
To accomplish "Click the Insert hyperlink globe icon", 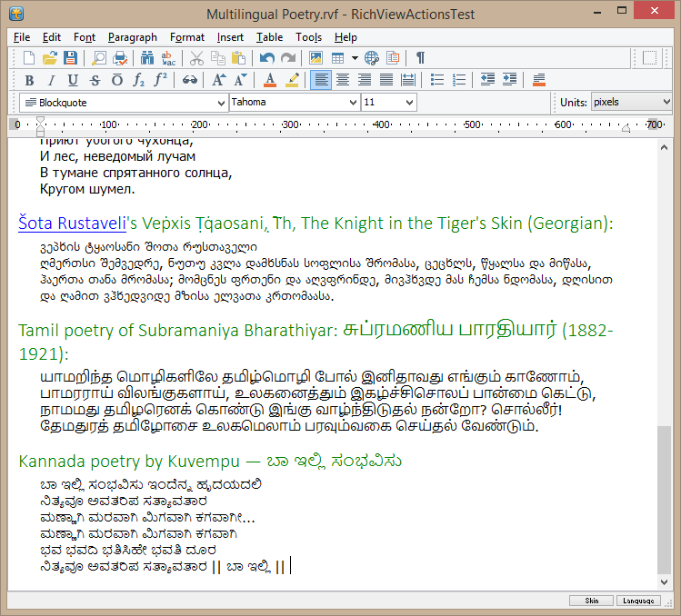I will coord(371,58).
